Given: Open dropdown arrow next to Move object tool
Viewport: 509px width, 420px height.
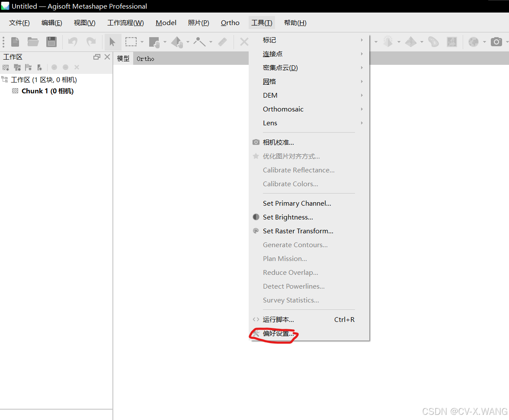Looking at the screenshot, I should coord(188,42).
